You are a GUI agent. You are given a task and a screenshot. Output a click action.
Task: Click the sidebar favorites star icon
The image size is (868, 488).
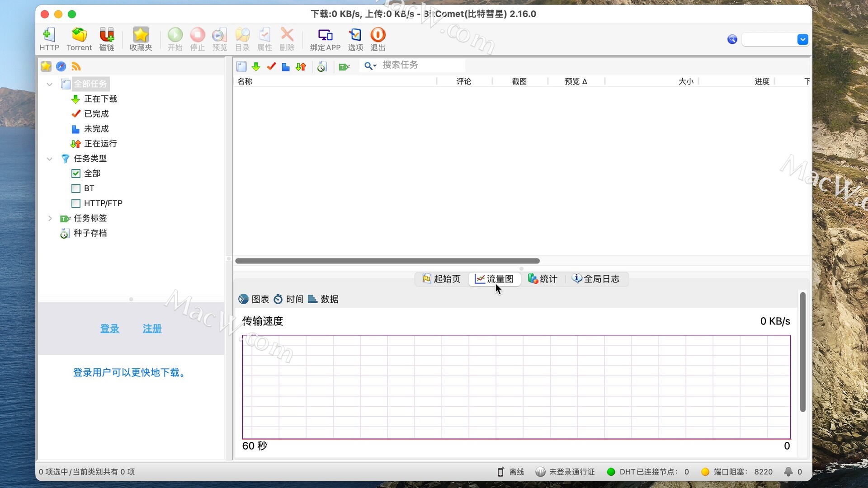[46, 66]
